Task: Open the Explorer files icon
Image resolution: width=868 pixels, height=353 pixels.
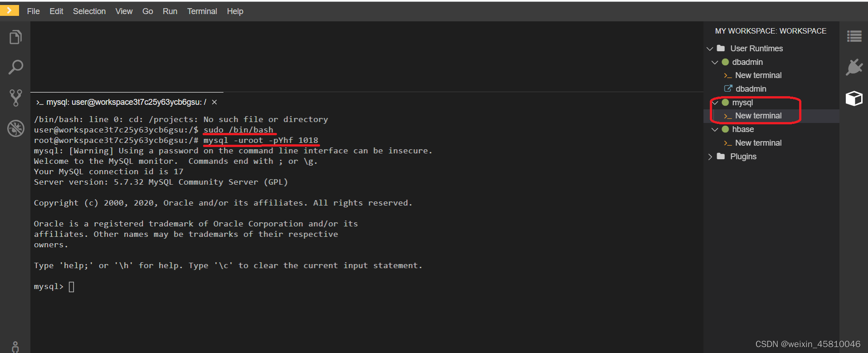Action: point(15,37)
